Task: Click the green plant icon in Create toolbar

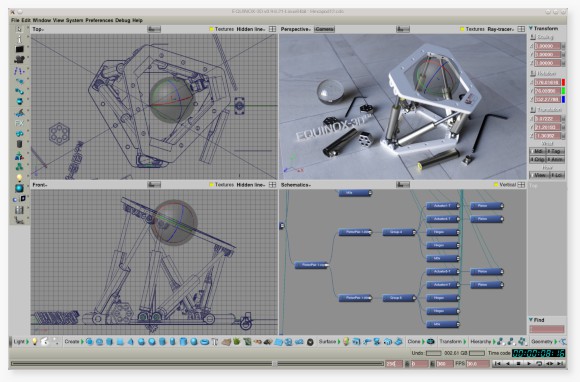Action: point(237,341)
